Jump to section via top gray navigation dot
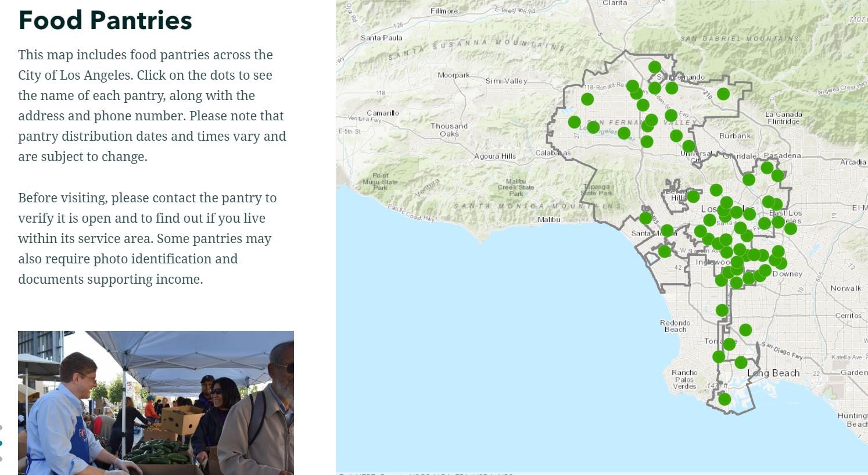 pyautogui.click(x=1, y=428)
